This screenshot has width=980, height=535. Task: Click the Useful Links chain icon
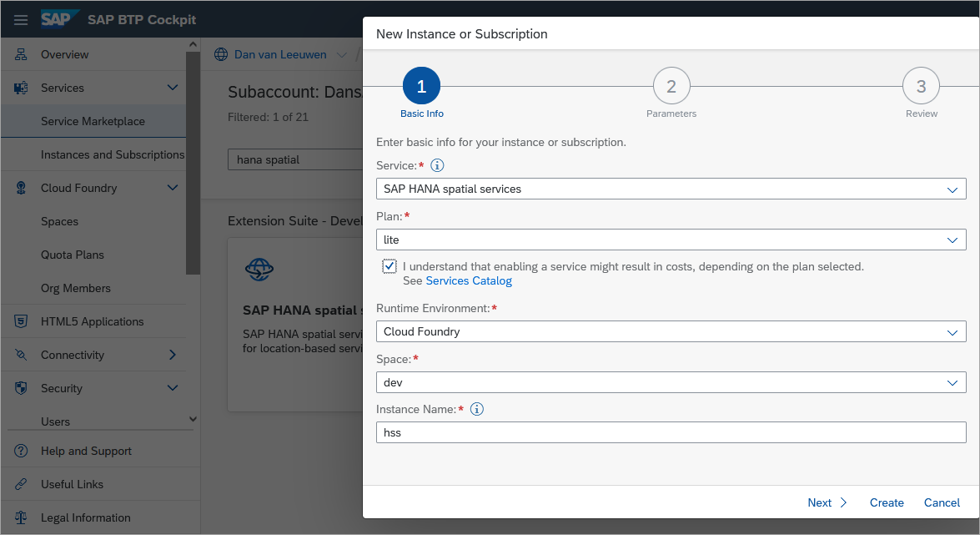(x=21, y=484)
